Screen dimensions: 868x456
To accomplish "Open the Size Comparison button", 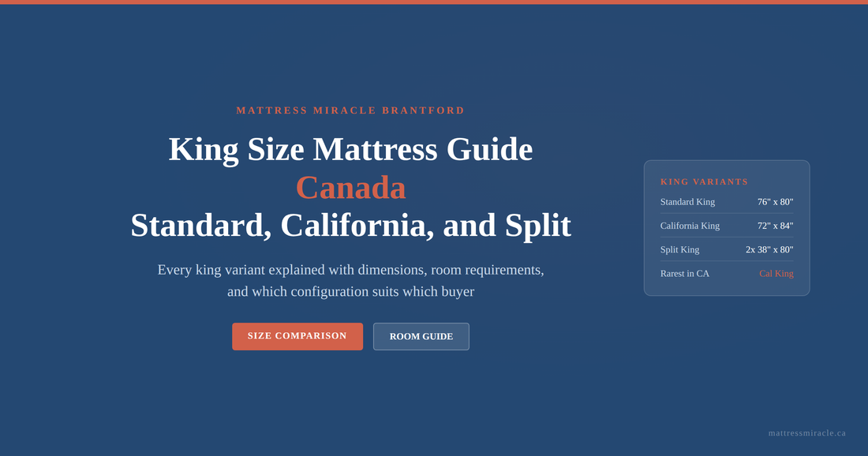I will (x=297, y=336).
